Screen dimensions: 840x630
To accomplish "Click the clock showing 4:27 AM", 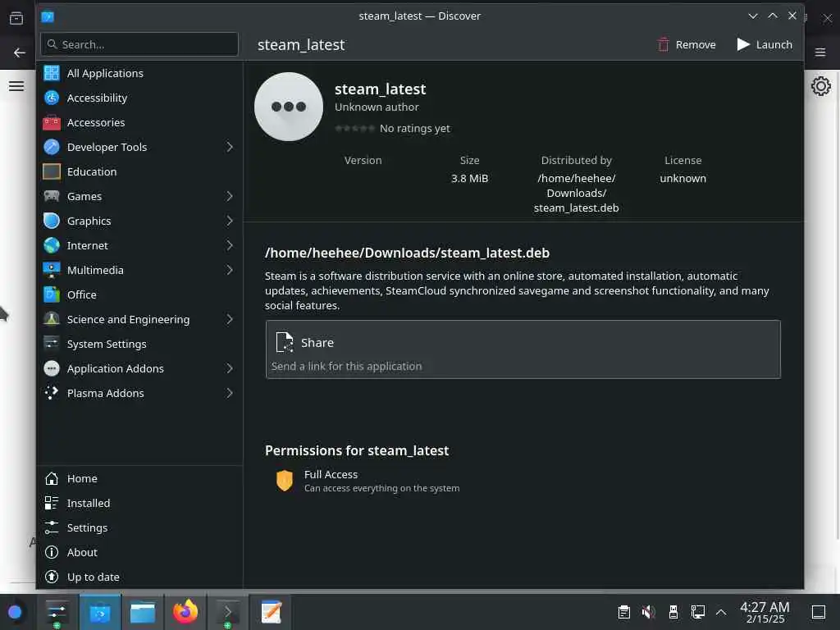I will tap(765, 612).
